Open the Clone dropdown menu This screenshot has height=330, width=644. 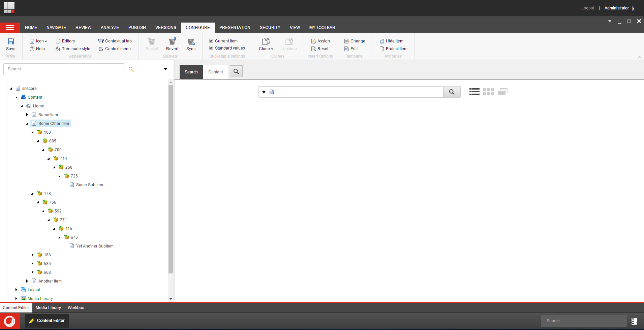[x=266, y=49]
